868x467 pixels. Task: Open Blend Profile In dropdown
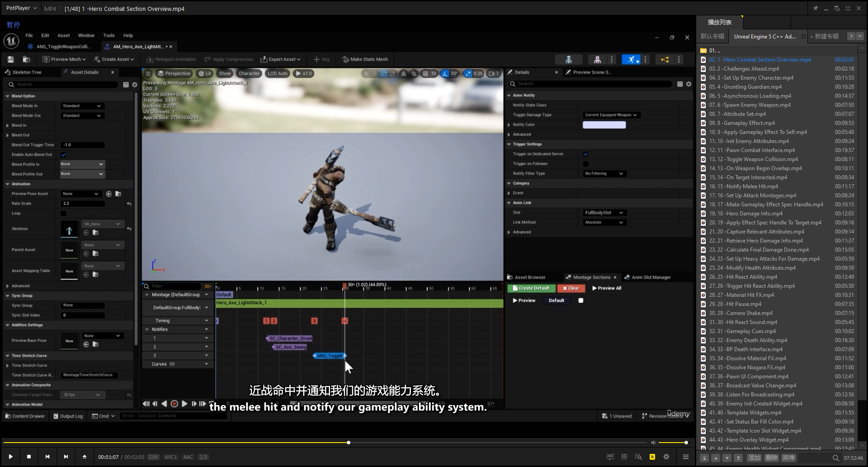click(82, 164)
